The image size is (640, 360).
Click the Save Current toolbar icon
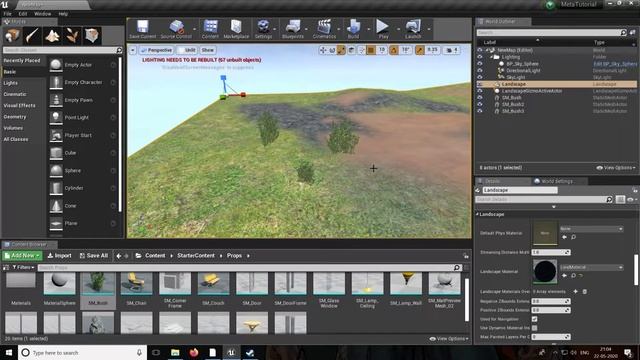pyautogui.click(x=142, y=29)
